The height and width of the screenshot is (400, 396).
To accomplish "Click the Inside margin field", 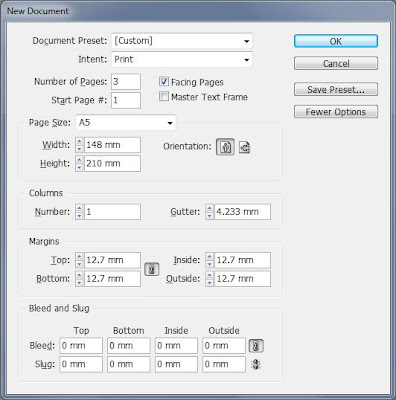I will pos(242,260).
